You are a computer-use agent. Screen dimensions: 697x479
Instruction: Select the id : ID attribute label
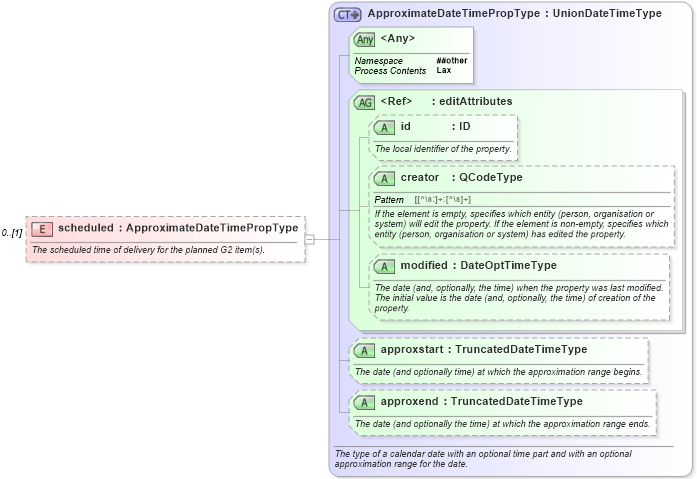435,127
